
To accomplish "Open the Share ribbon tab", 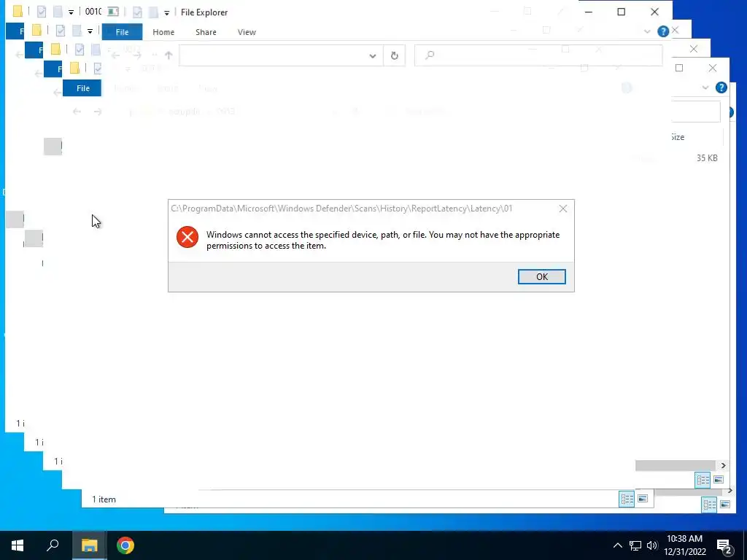I will pyautogui.click(x=206, y=32).
